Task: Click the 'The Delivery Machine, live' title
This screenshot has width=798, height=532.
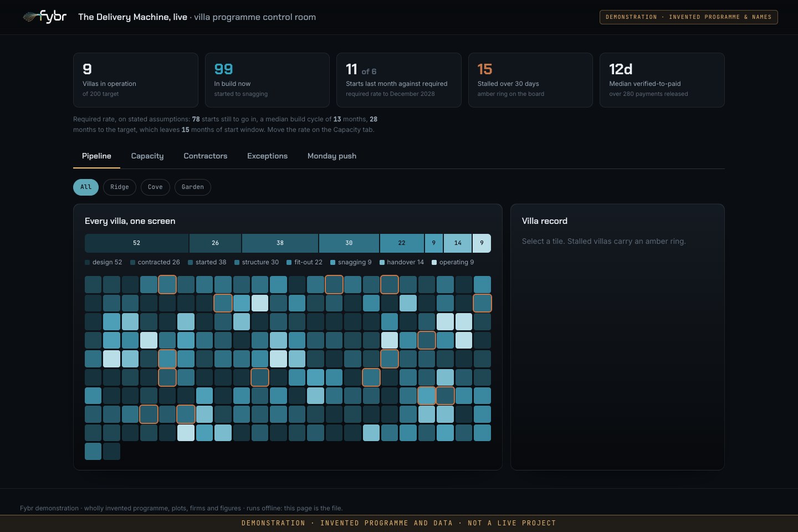Action: tap(133, 17)
